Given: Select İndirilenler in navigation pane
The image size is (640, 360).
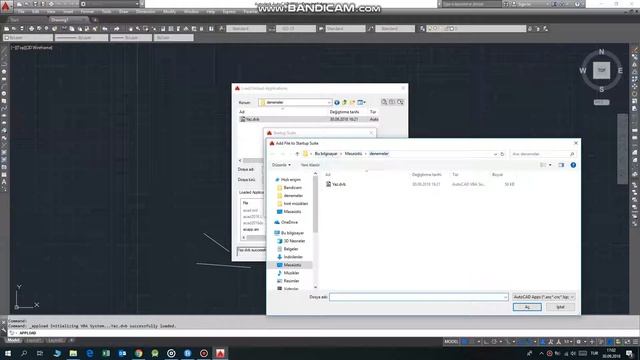Looking at the screenshot, I should 293,257.
